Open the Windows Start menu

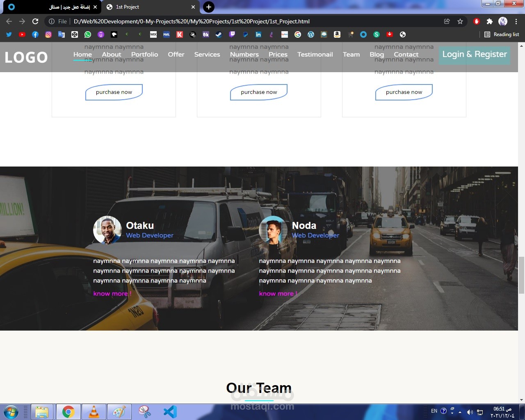click(x=11, y=412)
